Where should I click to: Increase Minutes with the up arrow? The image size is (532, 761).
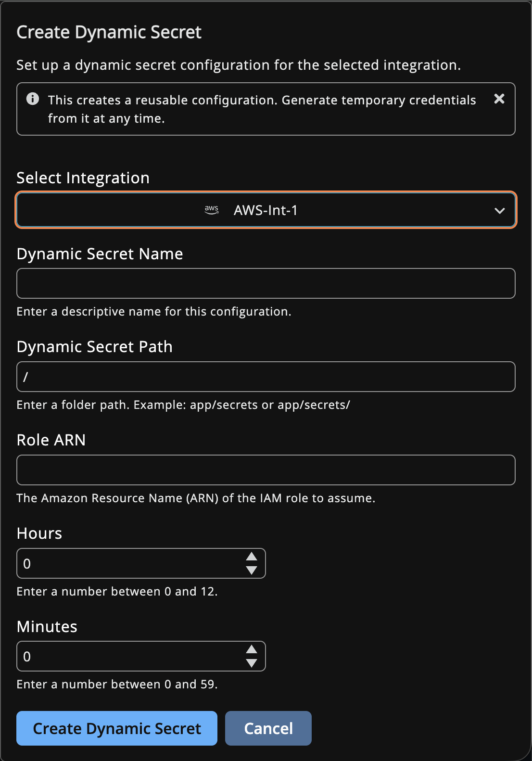pyautogui.click(x=252, y=649)
